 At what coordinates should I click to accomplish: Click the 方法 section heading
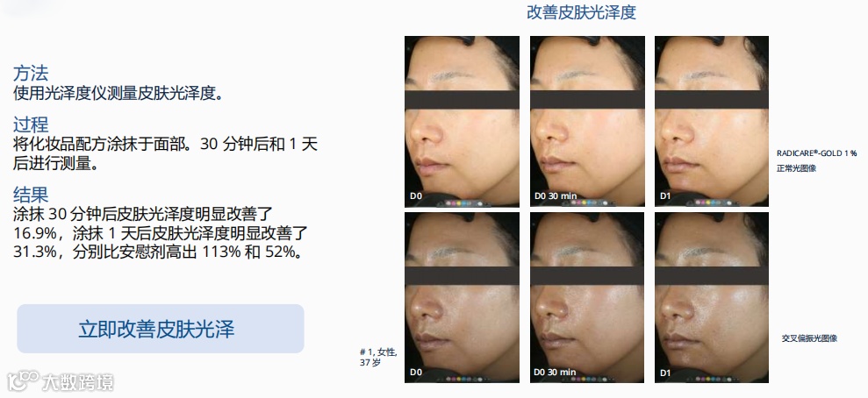(31, 73)
